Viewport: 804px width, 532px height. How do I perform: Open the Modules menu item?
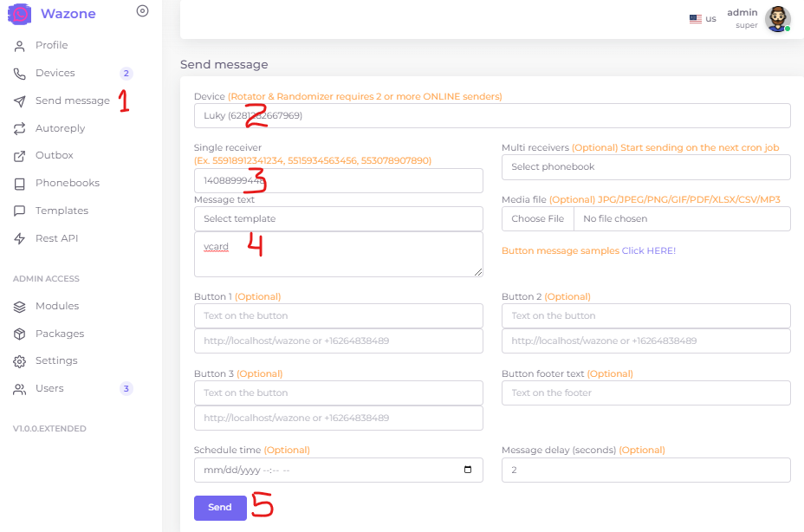(57, 306)
